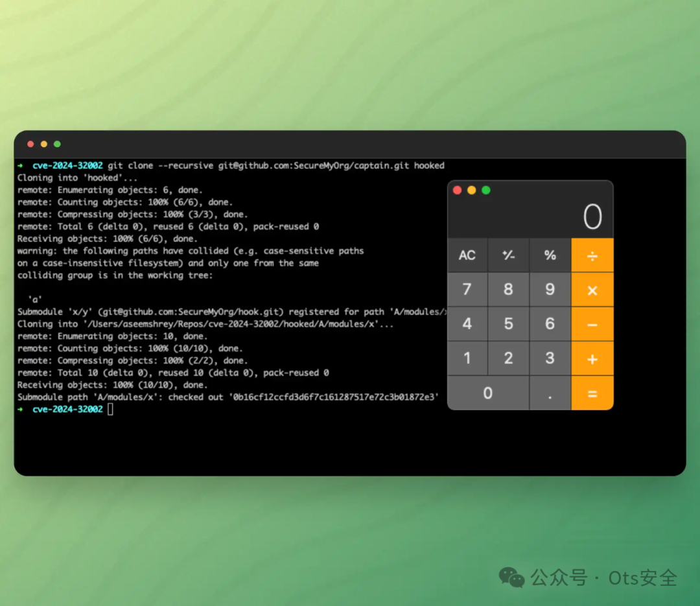Click the 'warning: the following paths have collided' line
This screenshot has height=606, width=700.
tap(191, 251)
